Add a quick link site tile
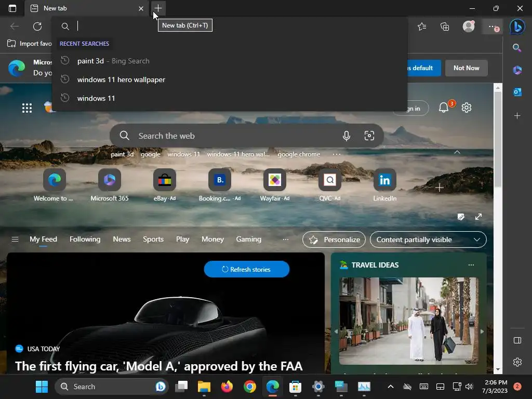This screenshot has width=532, height=399. [x=440, y=188]
